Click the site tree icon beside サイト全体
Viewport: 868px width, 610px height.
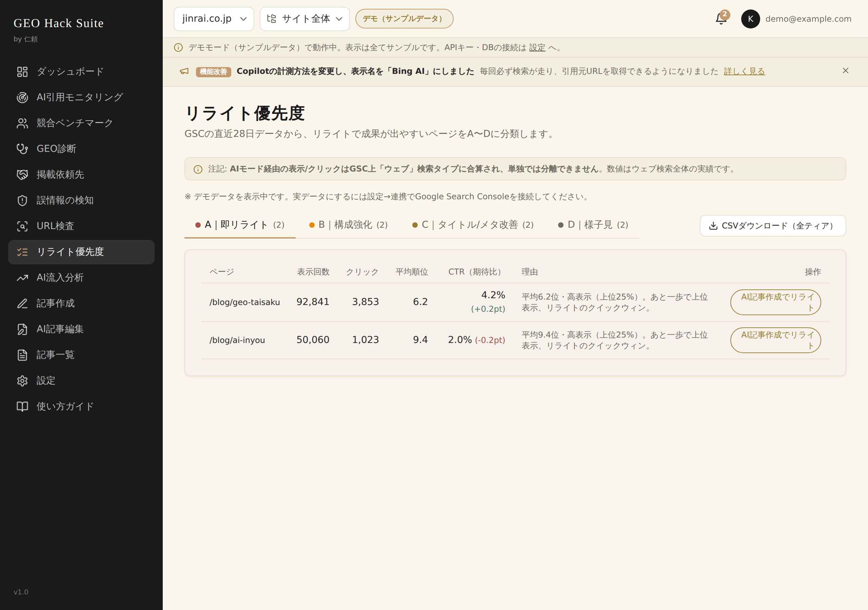click(x=272, y=19)
